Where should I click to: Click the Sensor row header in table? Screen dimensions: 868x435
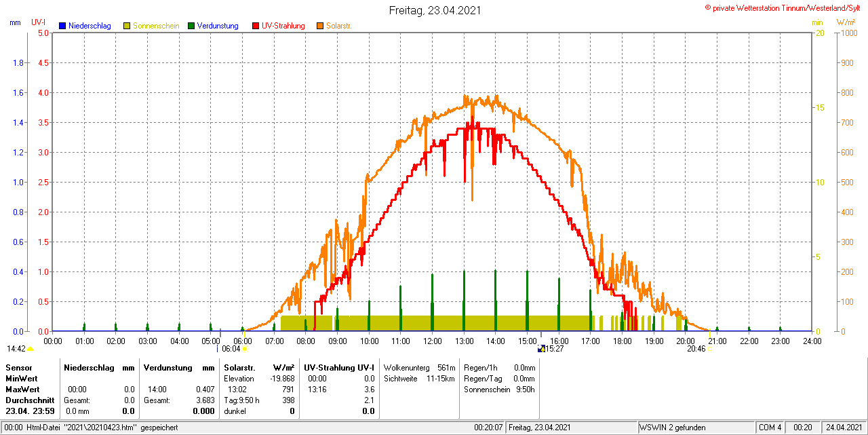click(x=19, y=367)
